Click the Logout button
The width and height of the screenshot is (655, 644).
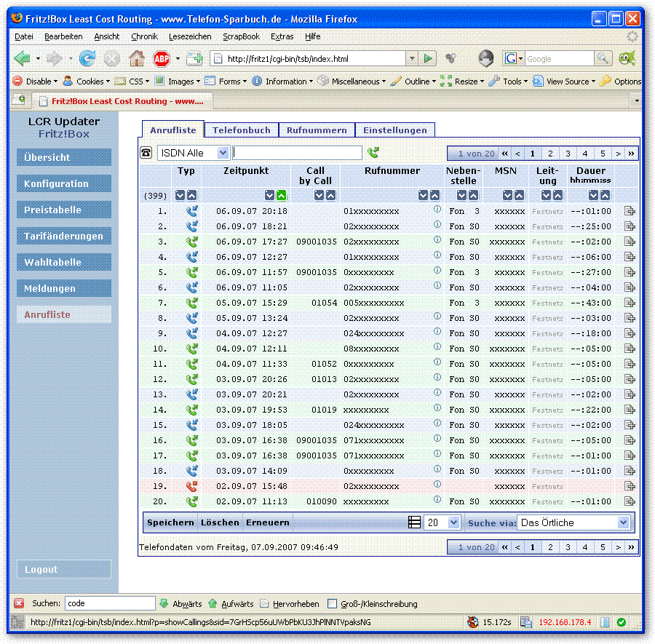pyautogui.click(x=64, y=569)
